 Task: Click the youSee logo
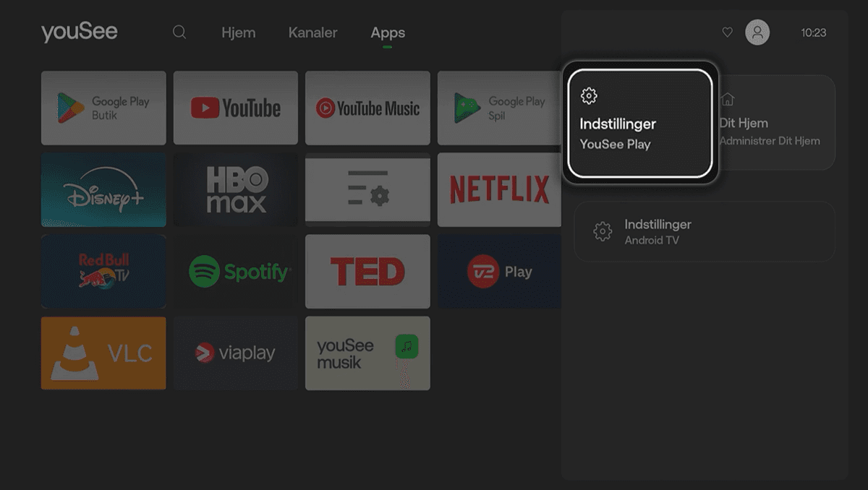tap(79, 33)
